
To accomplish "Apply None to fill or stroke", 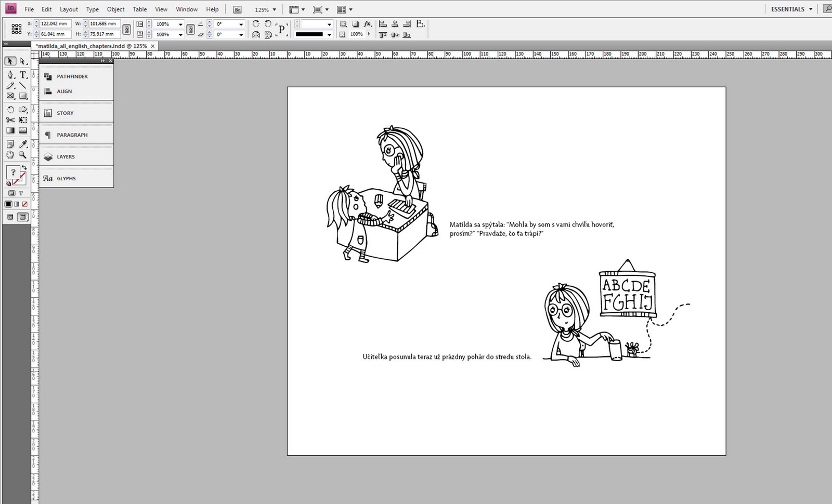I will 24,204.
